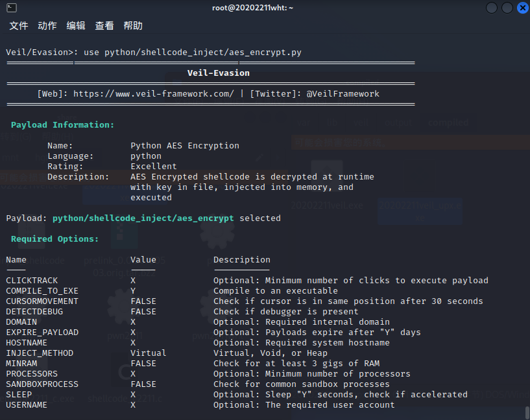The height and width of the screenshot is (420, 530).
Task: Click the Virtual value of INJECT_METHOD
Action: point(149,353)
